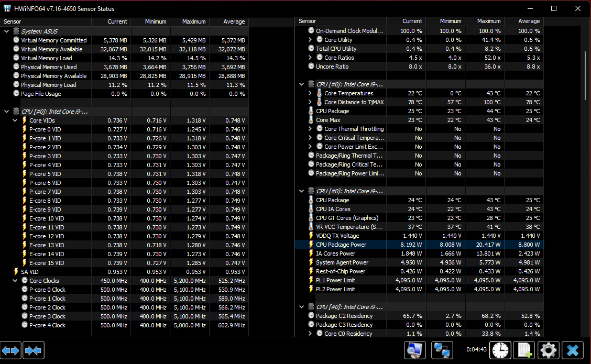
Task: Click the thermometer icon beside CPU IA Cores
Action: pyautogui.click(x=311, y=209)
